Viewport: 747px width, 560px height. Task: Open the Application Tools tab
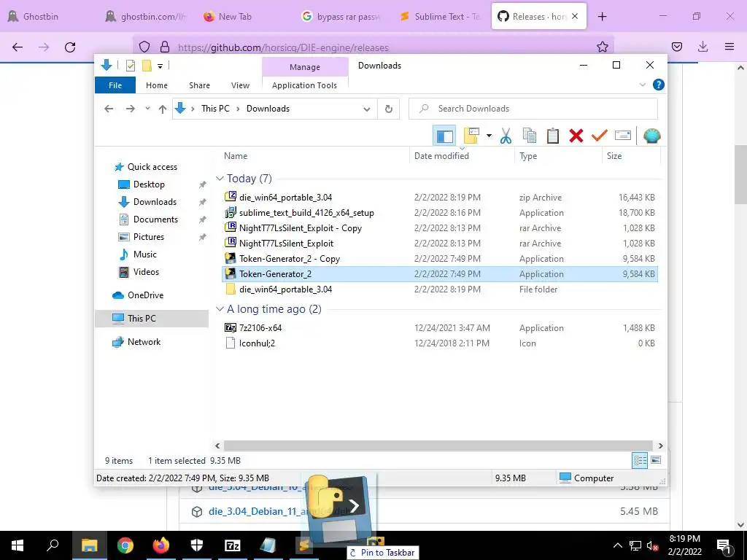304,85
